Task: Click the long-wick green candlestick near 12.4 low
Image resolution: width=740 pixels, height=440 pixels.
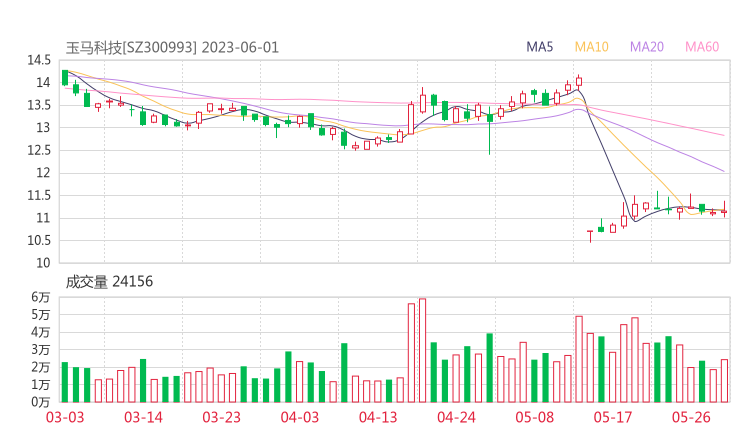Action: [x=490, y=131]
